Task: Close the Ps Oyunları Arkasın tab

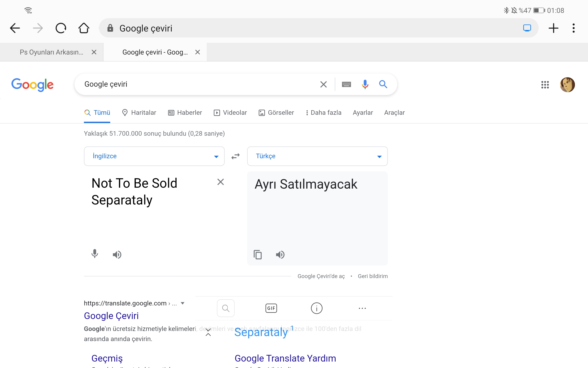Action: coord(94,52)
